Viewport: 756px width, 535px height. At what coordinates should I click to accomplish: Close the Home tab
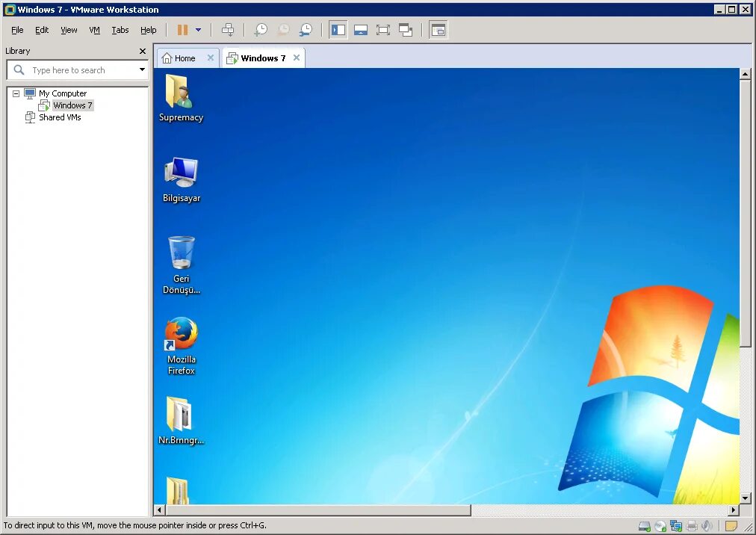point(210,58)
